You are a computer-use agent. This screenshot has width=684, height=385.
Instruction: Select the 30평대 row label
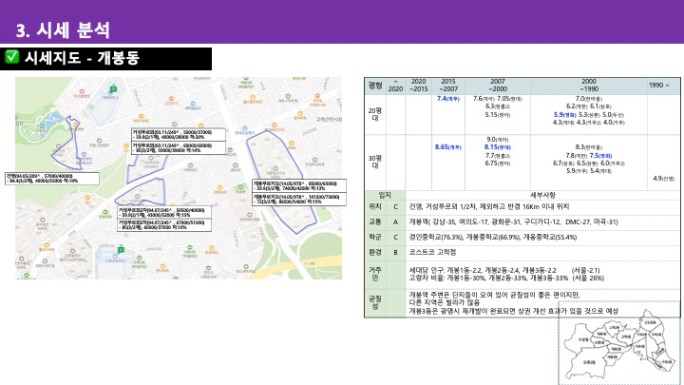[375, 162]
